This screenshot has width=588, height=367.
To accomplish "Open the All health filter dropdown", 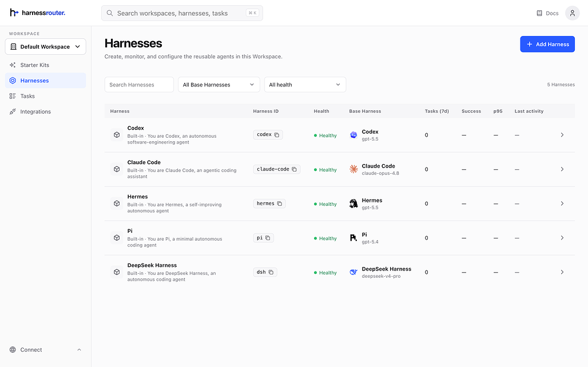I will tap(305, 85).
